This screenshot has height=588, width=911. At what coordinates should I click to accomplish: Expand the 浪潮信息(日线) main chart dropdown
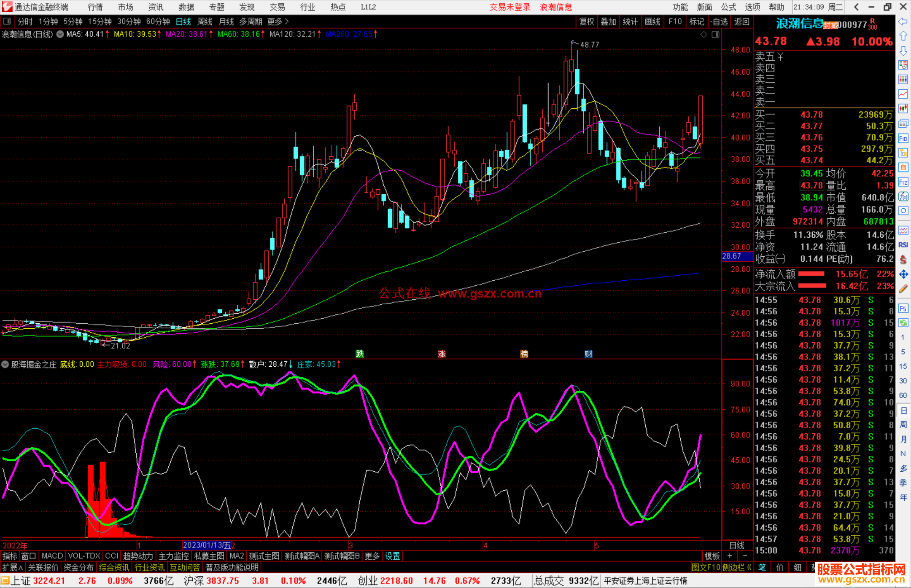60,35
